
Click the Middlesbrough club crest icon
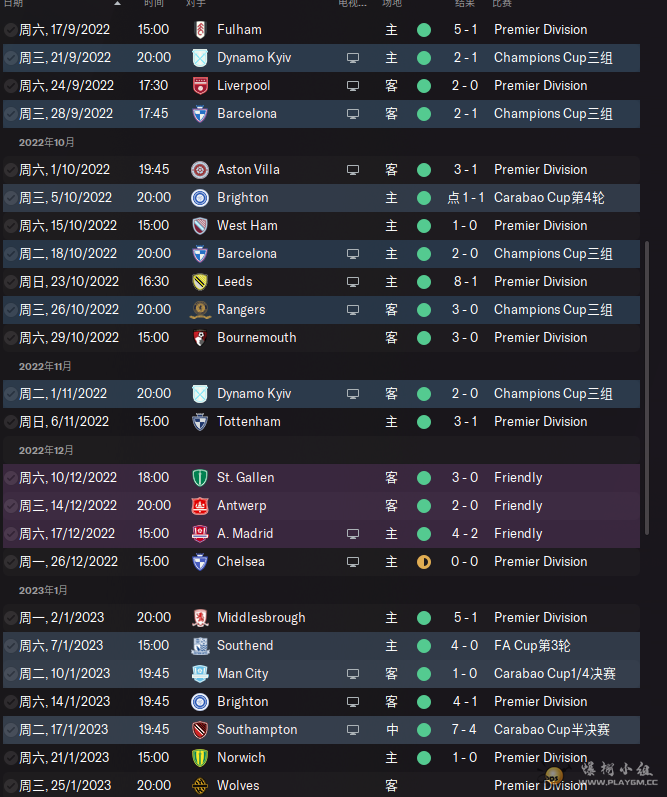coord(200,618)
